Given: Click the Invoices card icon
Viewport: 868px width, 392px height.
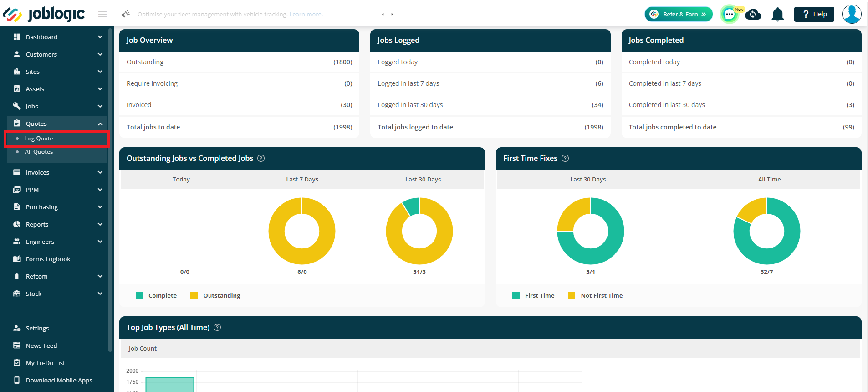Looking at the screenshot, I should pos(17,172).
